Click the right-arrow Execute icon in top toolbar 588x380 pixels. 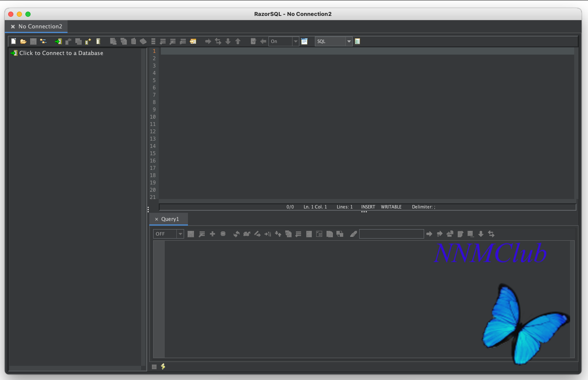(208, 41)
